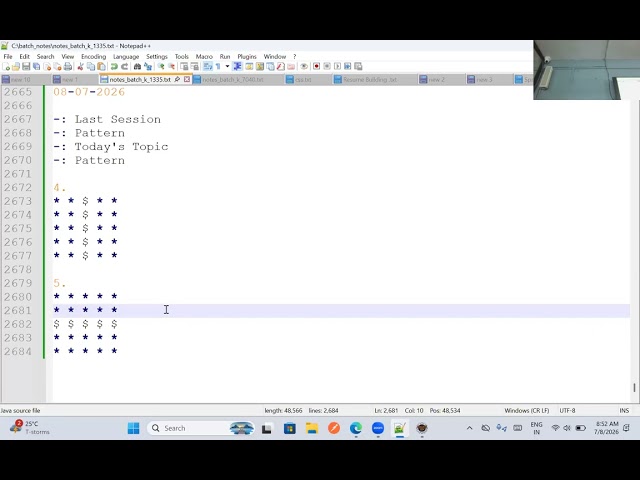
Task: Click the taskbar Search box
Action: click(201, 428)
